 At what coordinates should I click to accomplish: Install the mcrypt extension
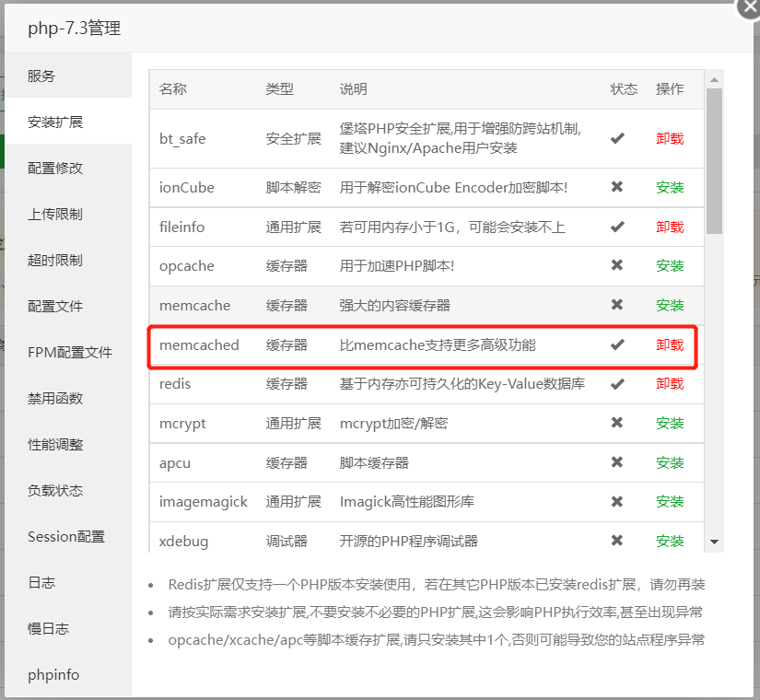669,424
